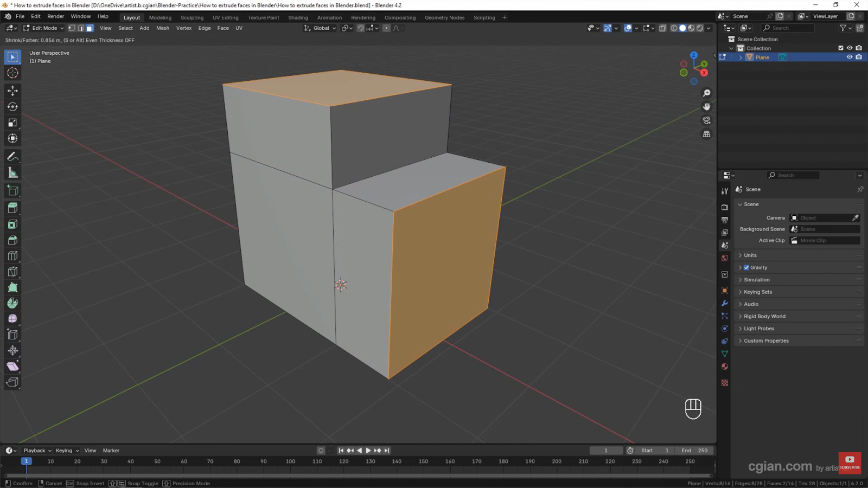Open the Playback dropdown in timeline
The width and height of the screenshot is (868, 488).
pos(37,451)
